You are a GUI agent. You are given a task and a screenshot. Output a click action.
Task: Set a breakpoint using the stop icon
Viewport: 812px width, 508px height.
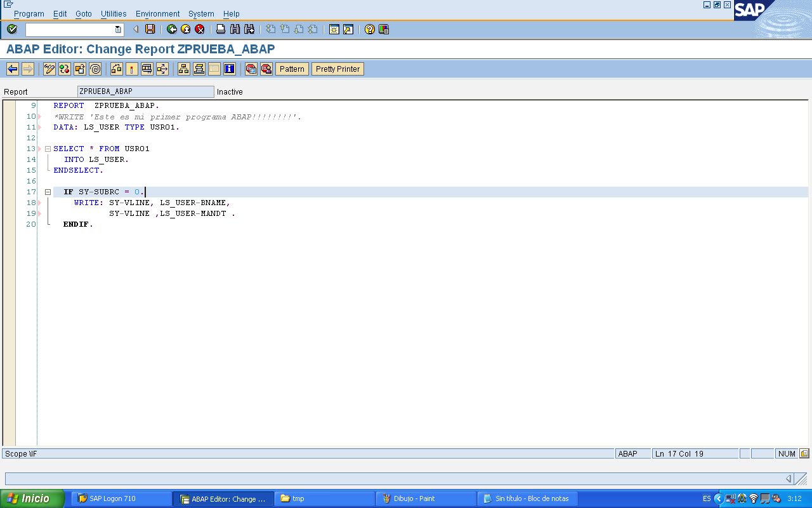(252, 69)
